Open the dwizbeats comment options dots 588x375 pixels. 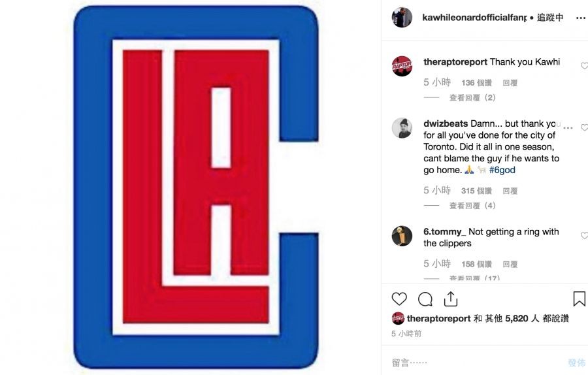tap(568, 128)
